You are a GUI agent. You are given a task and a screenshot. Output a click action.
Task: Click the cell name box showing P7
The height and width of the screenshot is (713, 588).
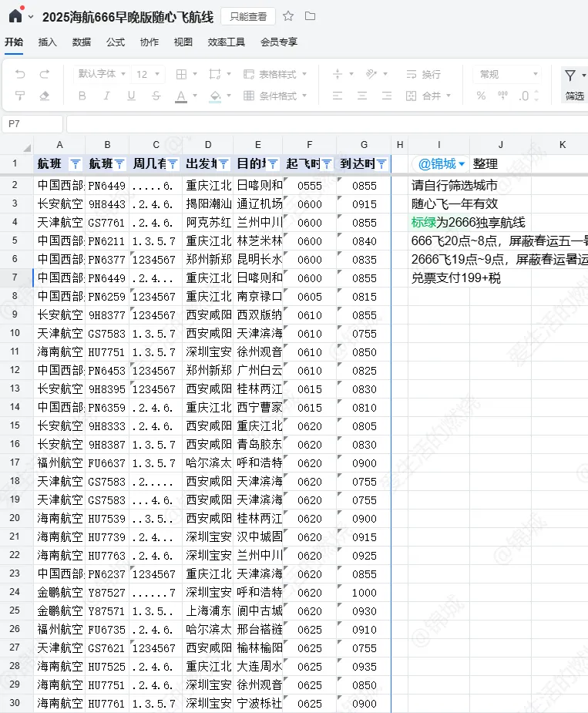tap(32, 123)
